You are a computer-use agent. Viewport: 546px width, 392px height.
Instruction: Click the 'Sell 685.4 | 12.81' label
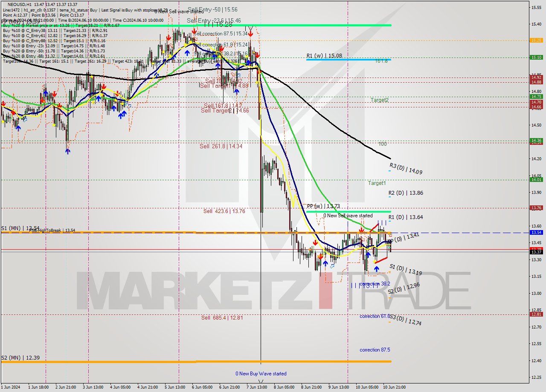pyautogui.click(x=222, y=317)
